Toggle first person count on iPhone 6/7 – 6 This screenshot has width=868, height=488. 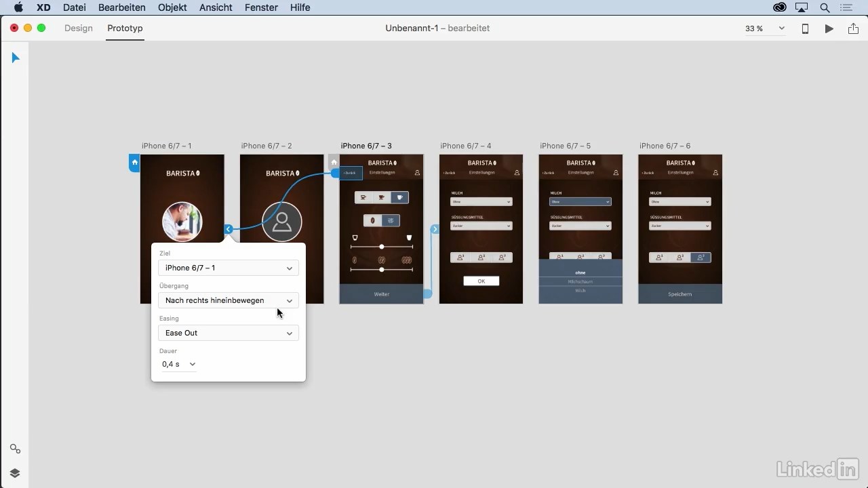pos(659,258)
